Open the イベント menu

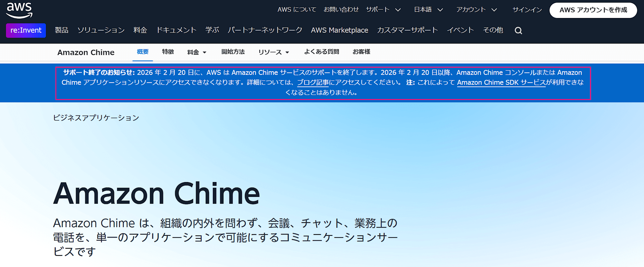460,30
